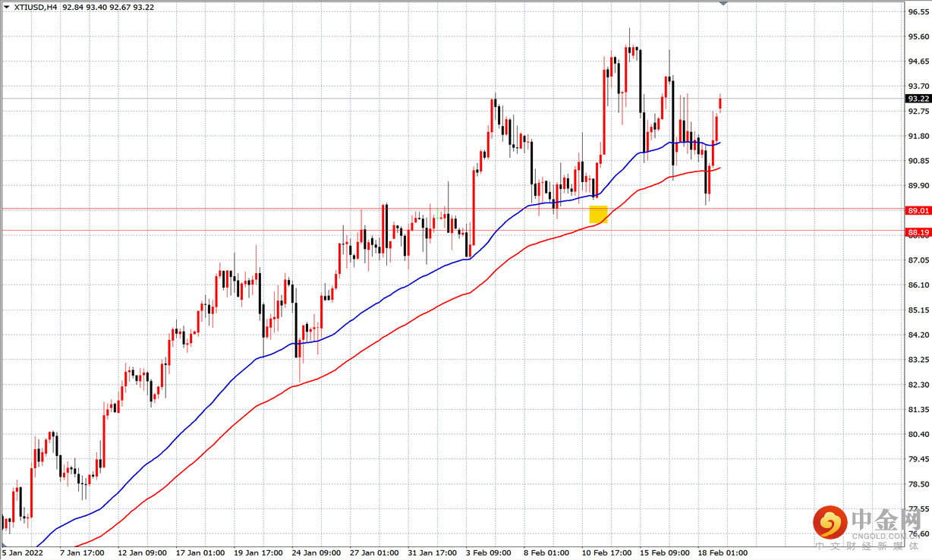Click the 96.55 price scale value

(918, 12)
